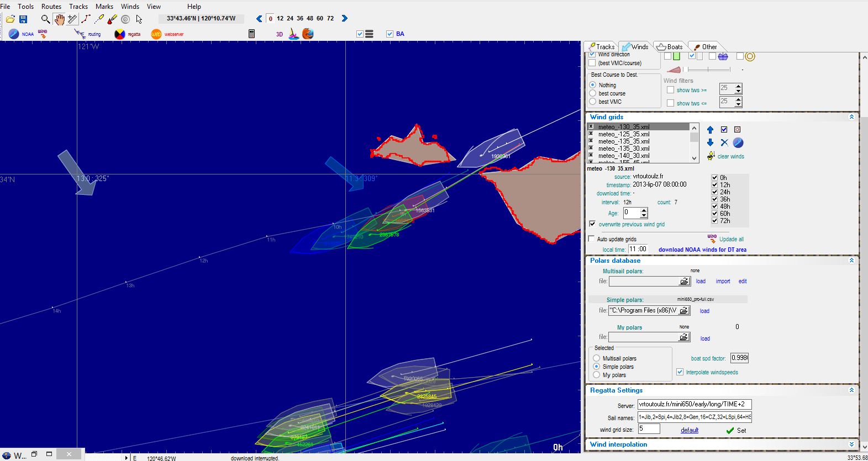Collapse the Polars database section

[x=851, y=261]
